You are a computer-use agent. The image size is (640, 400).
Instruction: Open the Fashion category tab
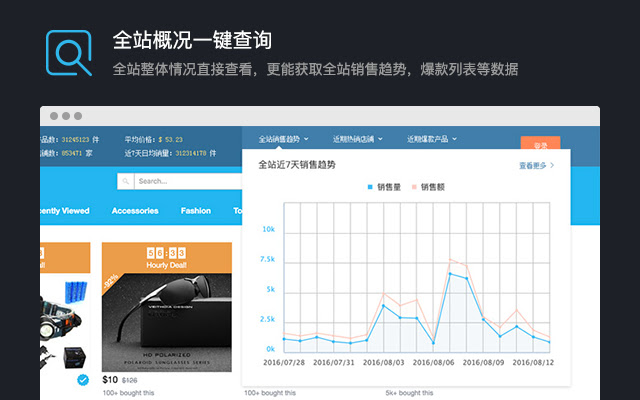[195, 211]
